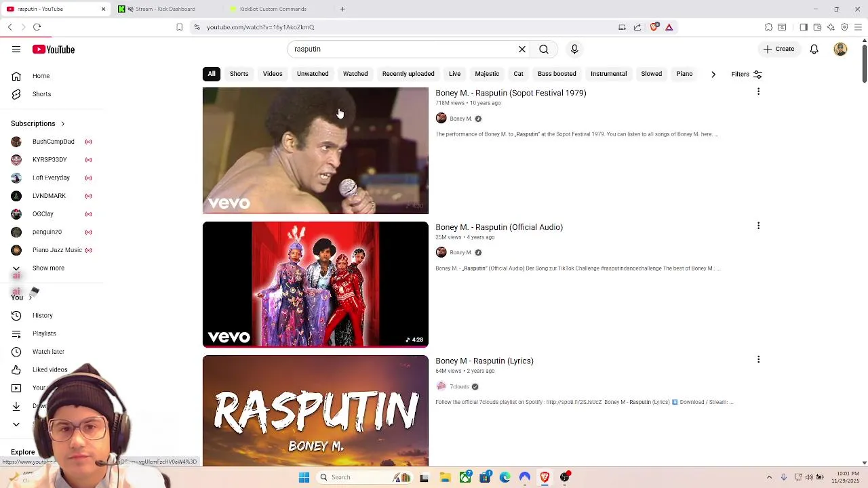Close the rasputin - YouTube tab
This screenshot has height=488, width=868.
[103, 9]
